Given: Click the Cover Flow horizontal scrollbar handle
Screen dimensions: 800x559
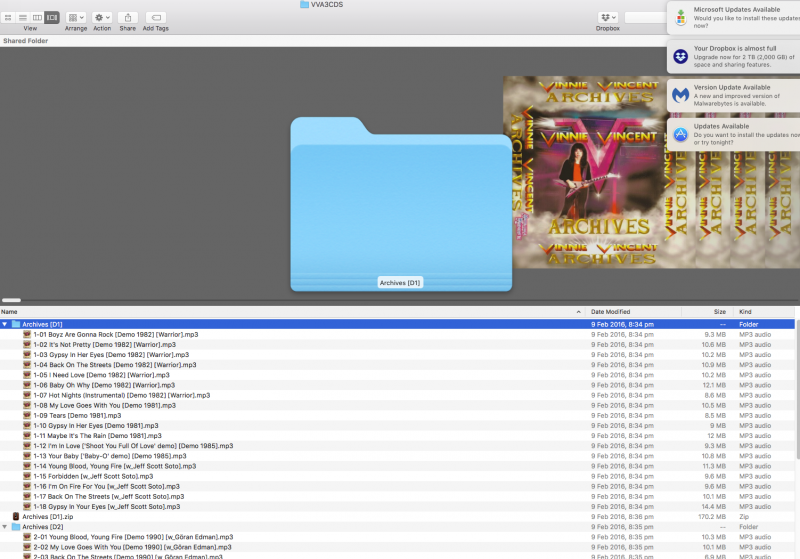Looking at the screenshot, I should coord(12,300).
